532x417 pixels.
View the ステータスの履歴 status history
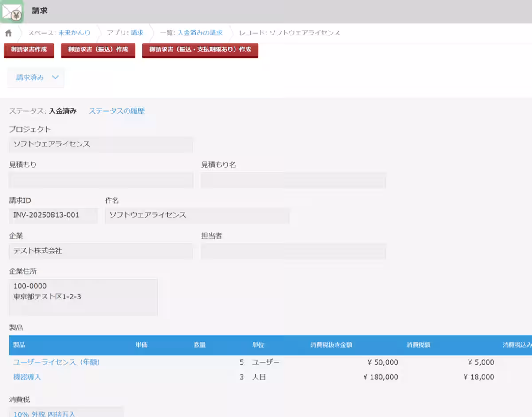(x=117, y=111)
